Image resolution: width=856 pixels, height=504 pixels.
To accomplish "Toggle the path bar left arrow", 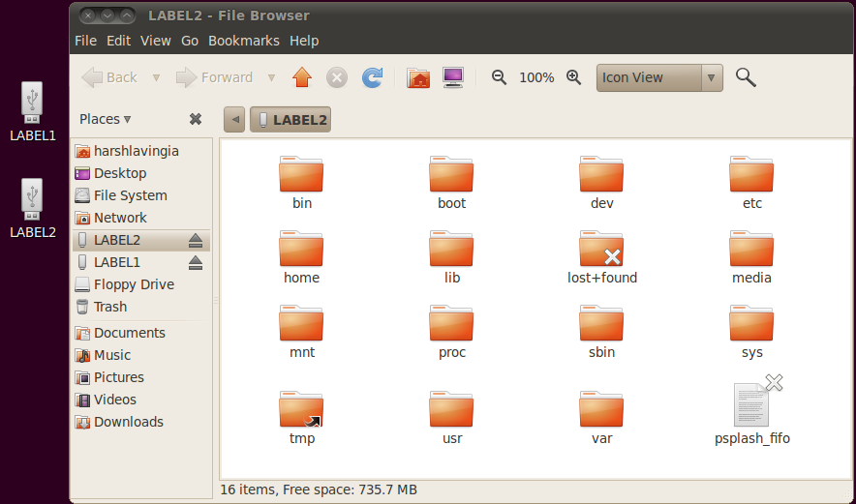I will [x=234, y=119].
